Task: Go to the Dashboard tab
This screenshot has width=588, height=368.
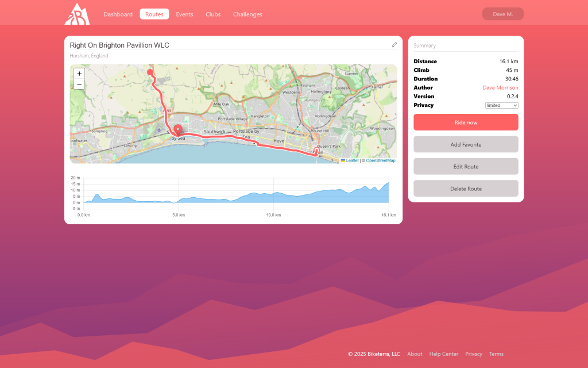Action: click(118, 14)
